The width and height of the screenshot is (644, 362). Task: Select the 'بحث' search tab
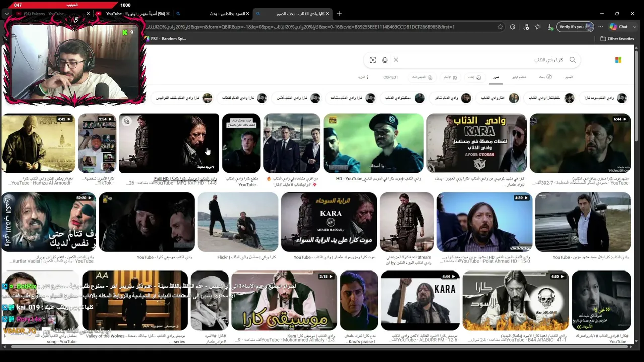545,77
